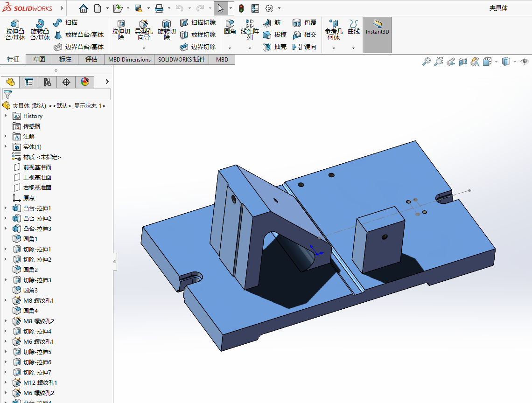Click the Curves (曲线) tool
The height and width of the screenshot is (403, 532).
click(x=354, y=27)
